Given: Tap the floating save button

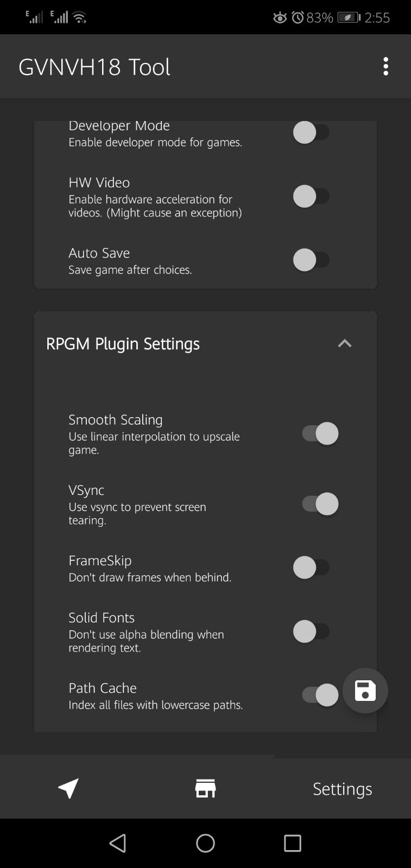Looking at the screenshot, I should (365, 691).
